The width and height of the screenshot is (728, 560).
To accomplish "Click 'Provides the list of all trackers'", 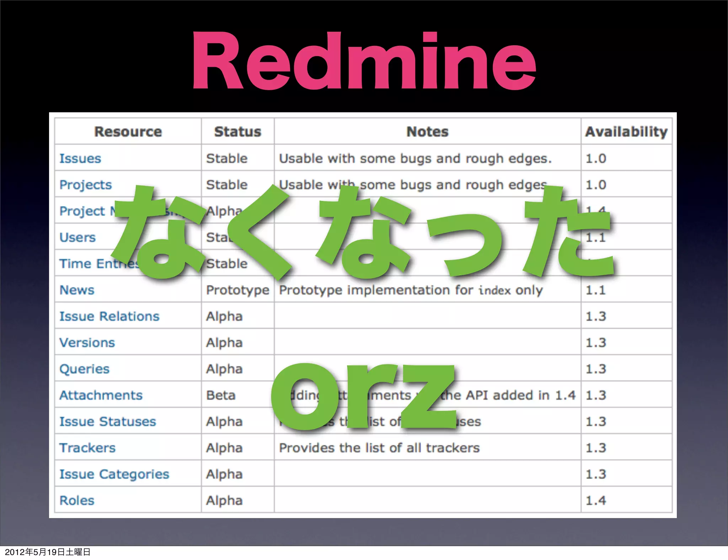I will coord(379,448).
